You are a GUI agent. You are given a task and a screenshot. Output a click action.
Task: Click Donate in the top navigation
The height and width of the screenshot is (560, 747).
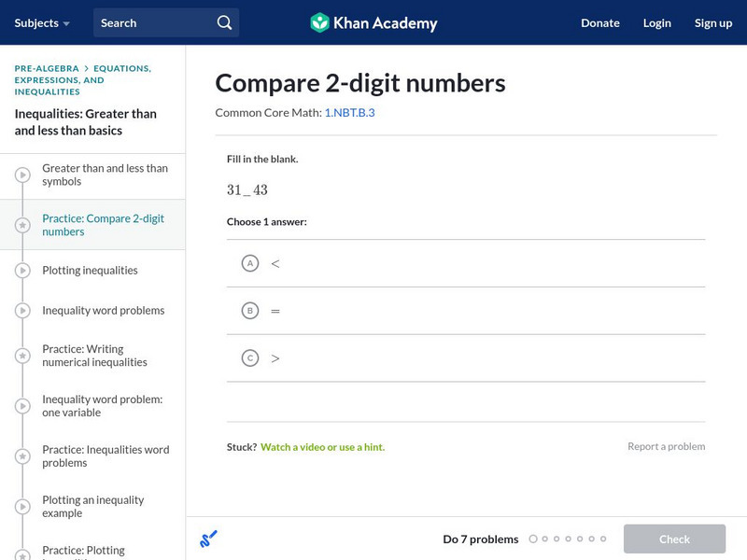[x=599, y=22]
